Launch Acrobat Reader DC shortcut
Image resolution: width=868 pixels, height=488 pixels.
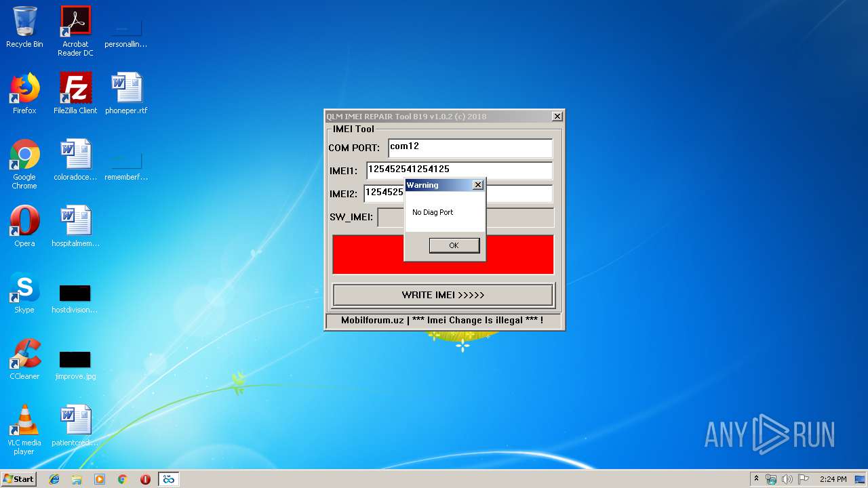click(75, 32)
